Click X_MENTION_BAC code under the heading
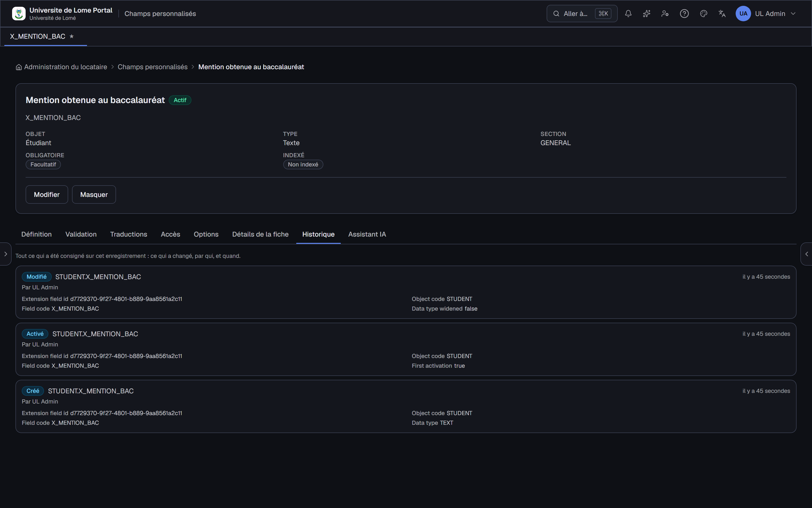Screen dimensions: 812x508 click(53, 118)
